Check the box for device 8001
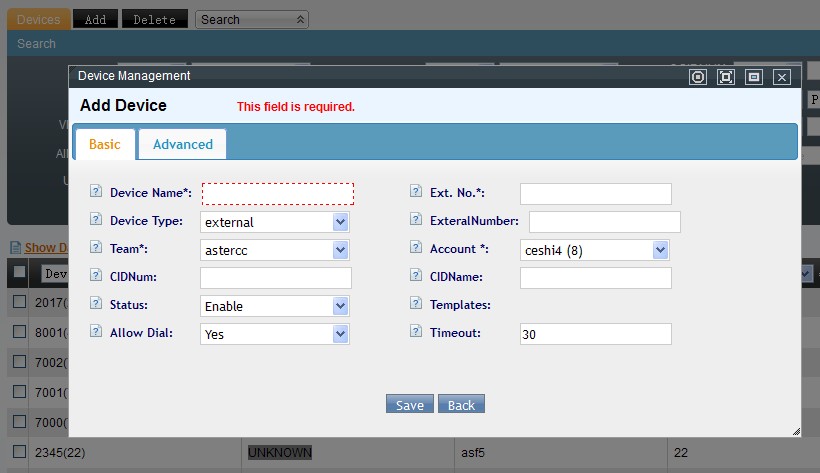The height and width of the screenshot is (473, 820). (x=19, y=331)
